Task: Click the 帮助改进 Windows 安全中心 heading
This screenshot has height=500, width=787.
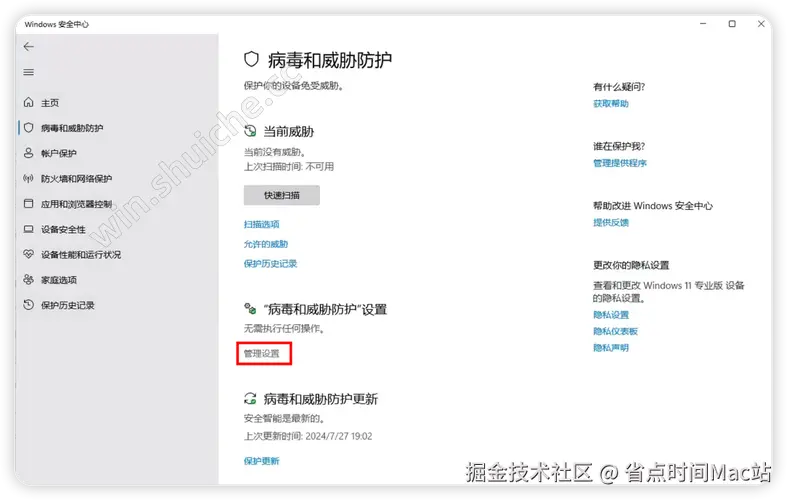Action: pos(652,206)
